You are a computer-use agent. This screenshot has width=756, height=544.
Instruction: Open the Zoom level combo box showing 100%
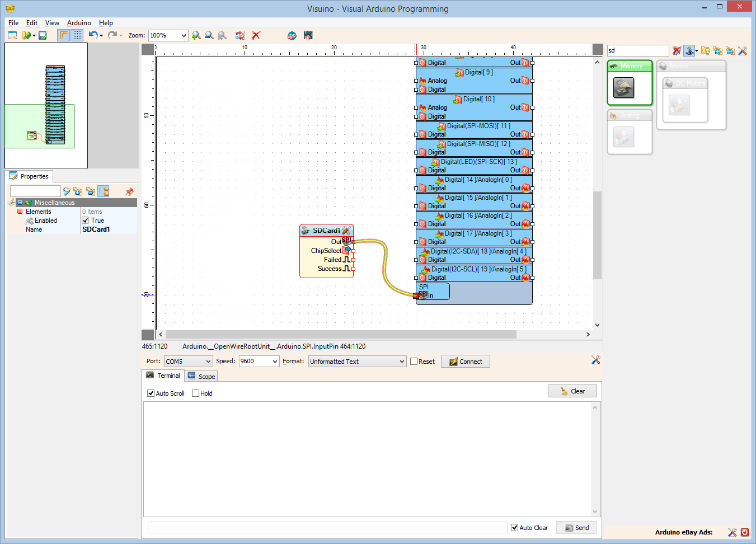point(167,35)
